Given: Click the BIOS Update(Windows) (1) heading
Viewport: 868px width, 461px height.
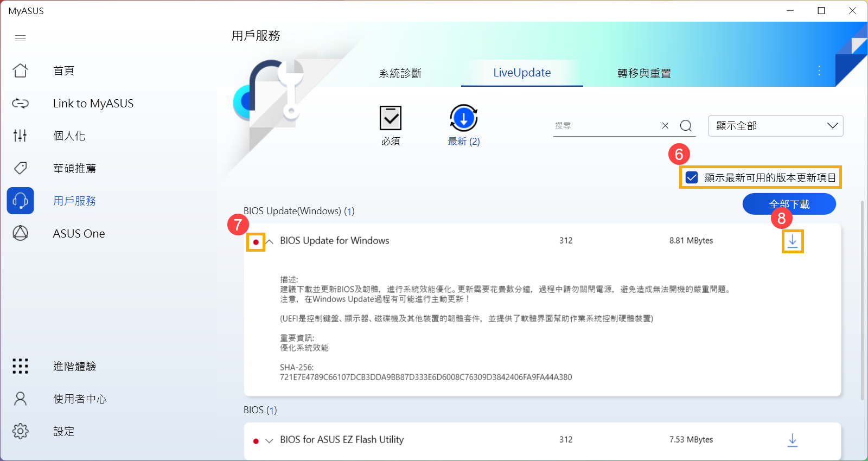Looking at the screenshot, I should [x=299, y=211].
